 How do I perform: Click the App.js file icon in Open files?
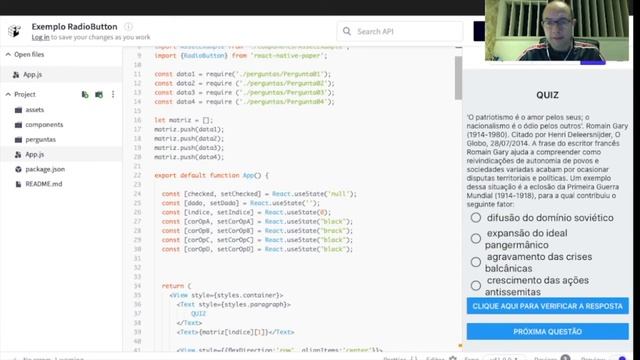coord(16,75)
